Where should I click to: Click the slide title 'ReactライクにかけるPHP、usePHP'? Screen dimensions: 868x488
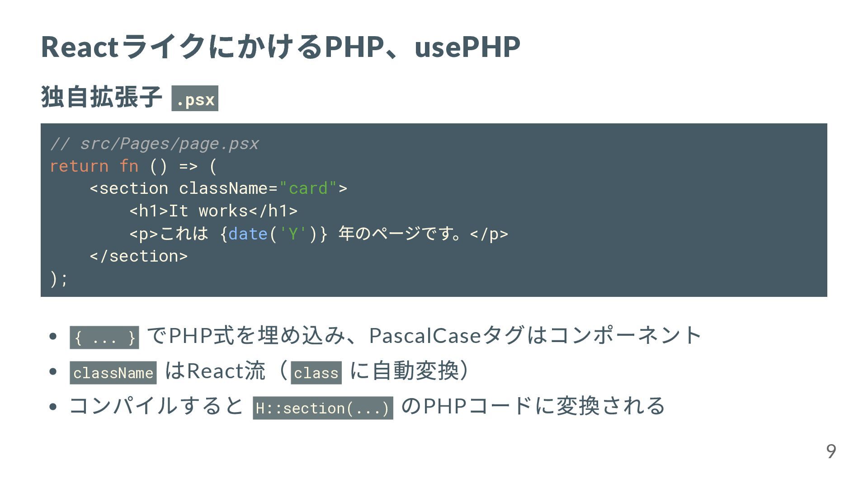point(280,47)
